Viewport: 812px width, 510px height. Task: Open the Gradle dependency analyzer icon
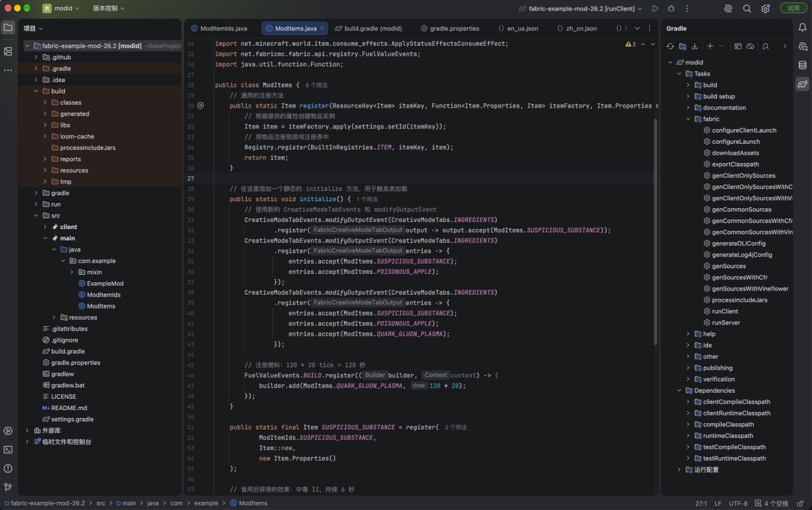coord(766,46)
